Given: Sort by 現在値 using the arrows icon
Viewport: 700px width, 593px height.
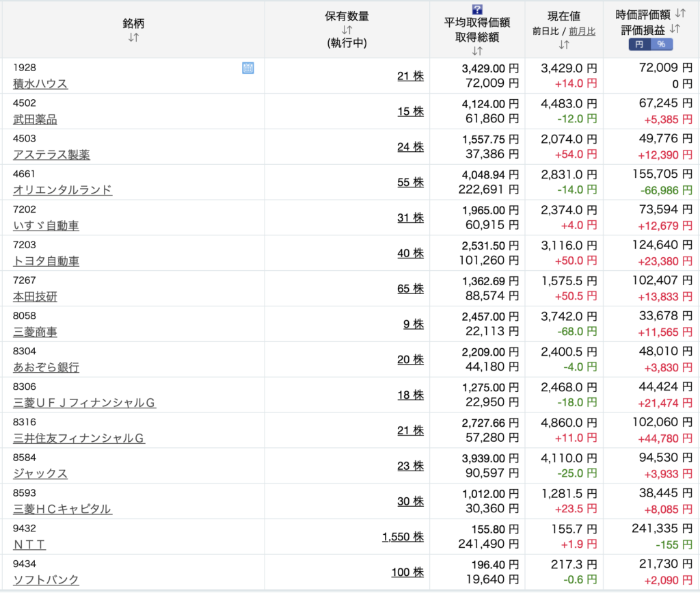Looking at the screenshot, I should pos(564,45).
